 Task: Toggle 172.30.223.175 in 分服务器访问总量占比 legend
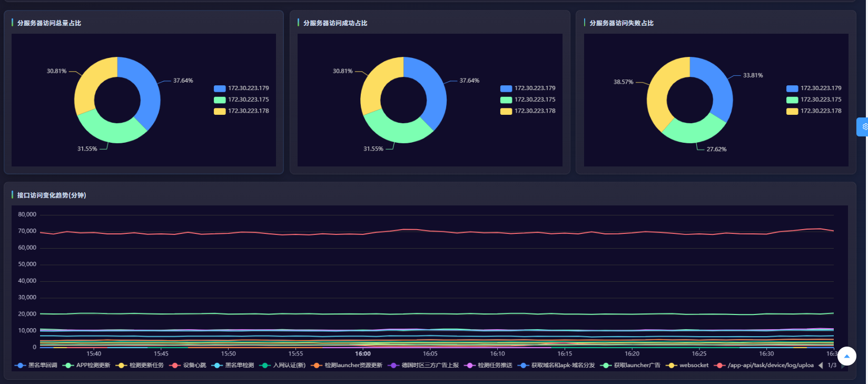coord(241,100)
